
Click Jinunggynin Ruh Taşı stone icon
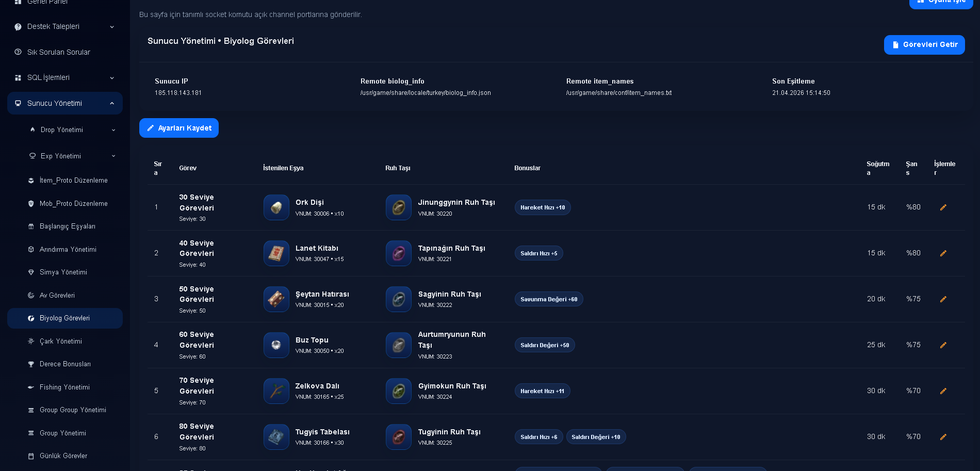click(x=399, y=207)
